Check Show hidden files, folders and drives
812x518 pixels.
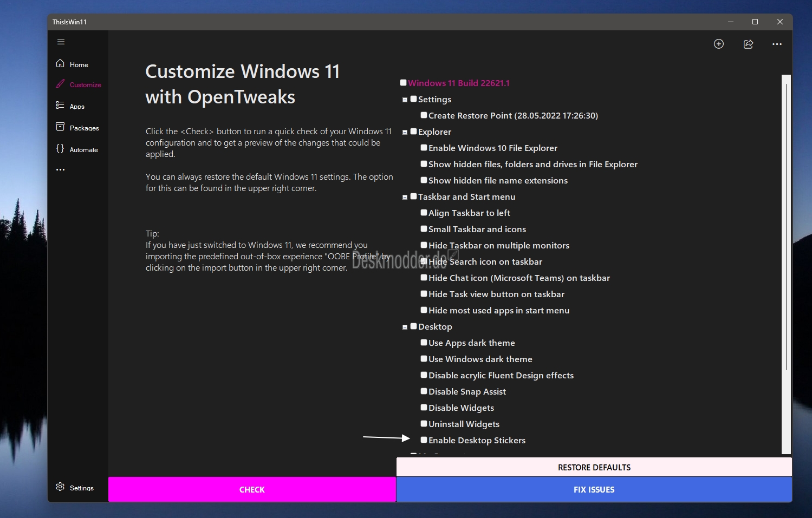[x=424, y=163]
